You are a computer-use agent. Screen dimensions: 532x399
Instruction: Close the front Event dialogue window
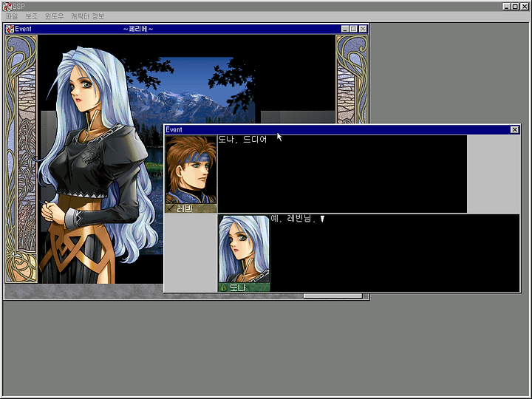click(514, 129)
